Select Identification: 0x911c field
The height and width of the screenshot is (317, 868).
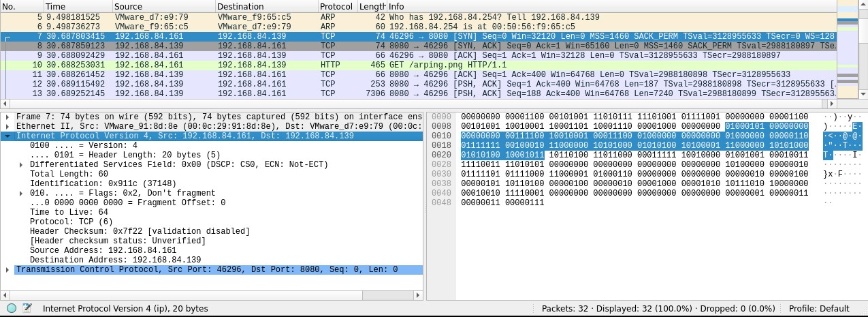click(103, 184)
